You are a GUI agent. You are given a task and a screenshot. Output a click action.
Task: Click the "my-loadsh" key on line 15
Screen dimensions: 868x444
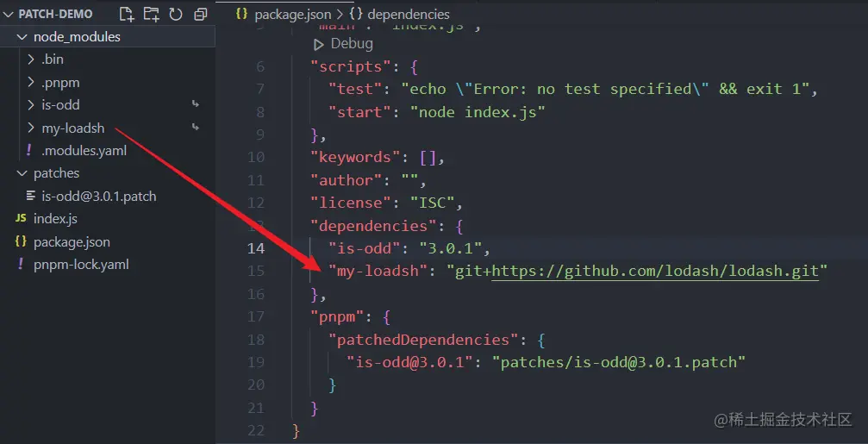[378, 271]
